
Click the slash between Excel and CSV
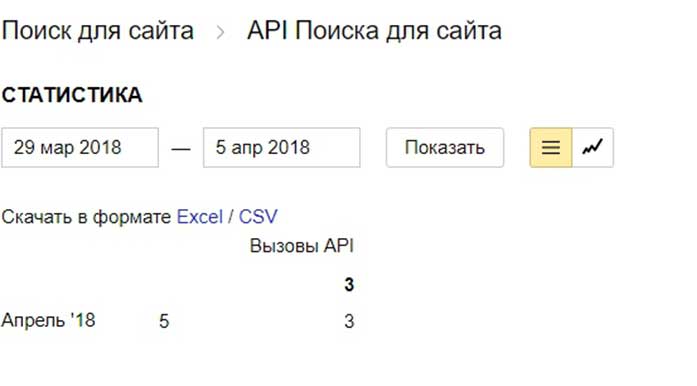[x=230, y=217]
